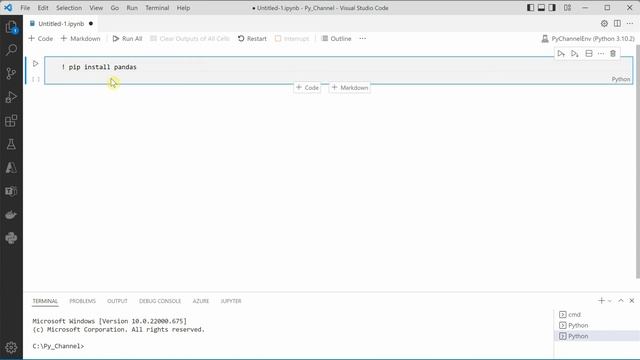Delete the cell with trash icon
Screen dimensions: 640x360
(613, 54)
